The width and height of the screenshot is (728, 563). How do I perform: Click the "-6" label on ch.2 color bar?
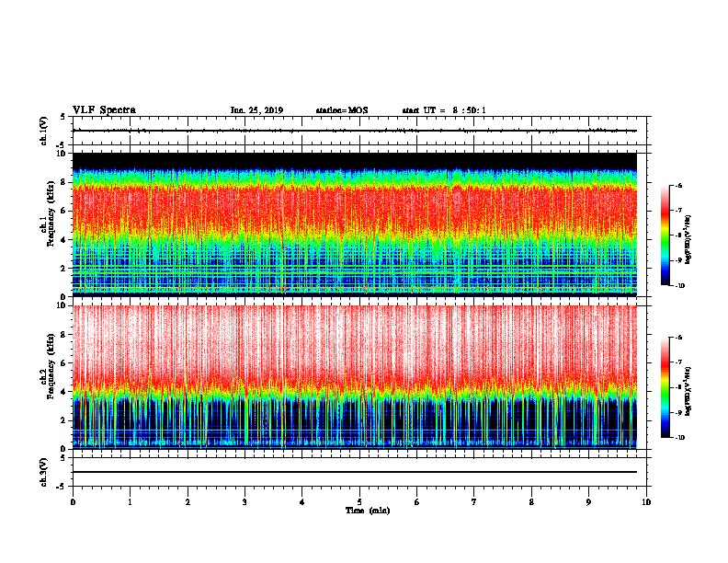point(678,338)
